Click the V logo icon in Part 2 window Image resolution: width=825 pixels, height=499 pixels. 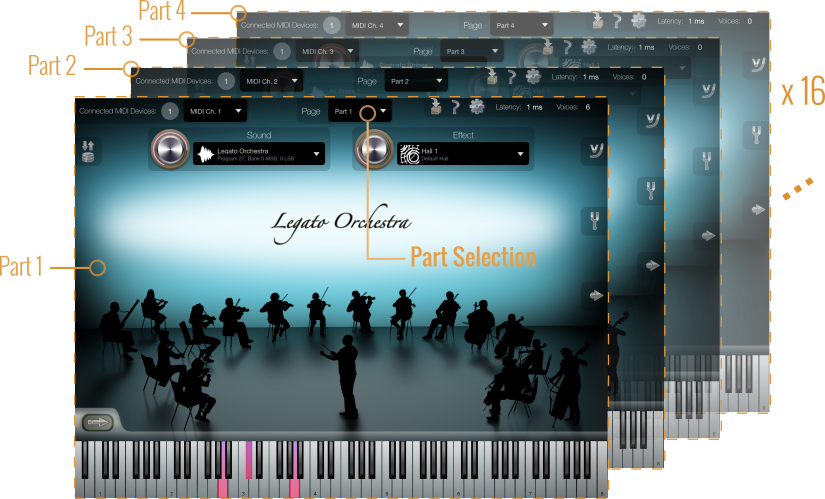point(652,121)
